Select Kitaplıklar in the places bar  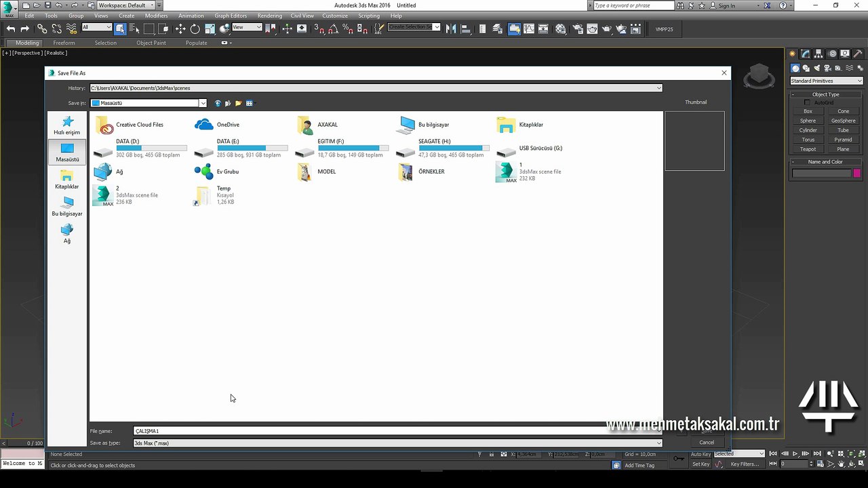(x=67, y=180)
